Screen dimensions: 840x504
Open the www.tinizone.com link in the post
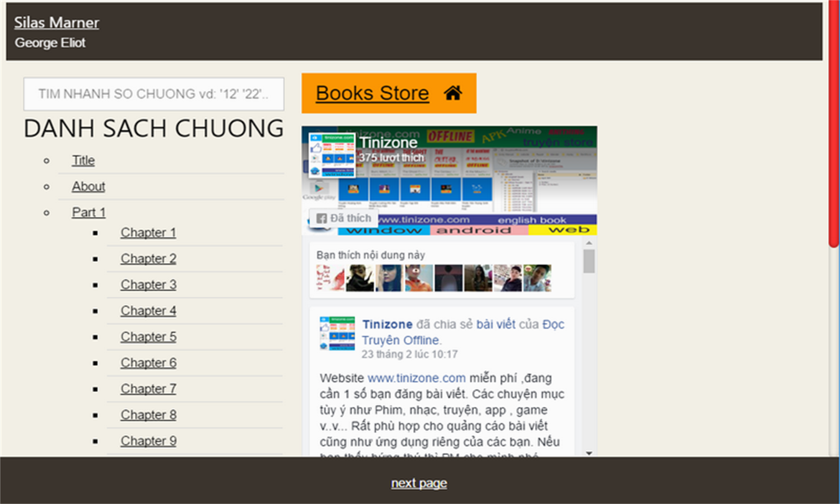[416, 378]
